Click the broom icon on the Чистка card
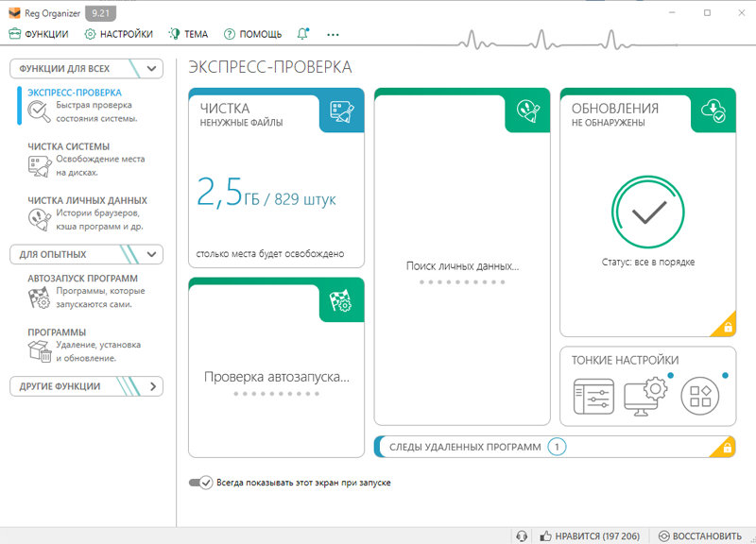 [342, 111]
